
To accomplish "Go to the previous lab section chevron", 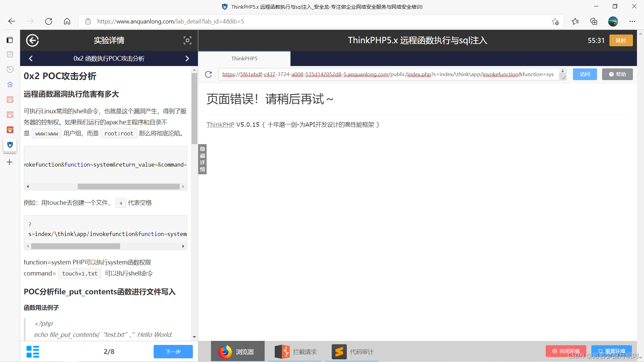I will [x=31, y=59].
